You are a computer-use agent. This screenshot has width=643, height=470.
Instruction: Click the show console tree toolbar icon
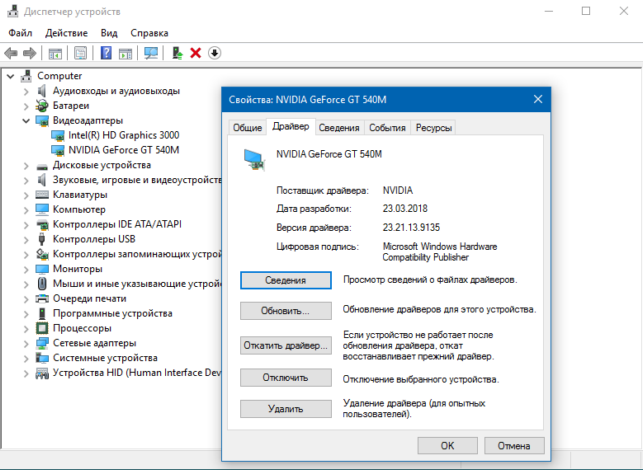point(55,53)
